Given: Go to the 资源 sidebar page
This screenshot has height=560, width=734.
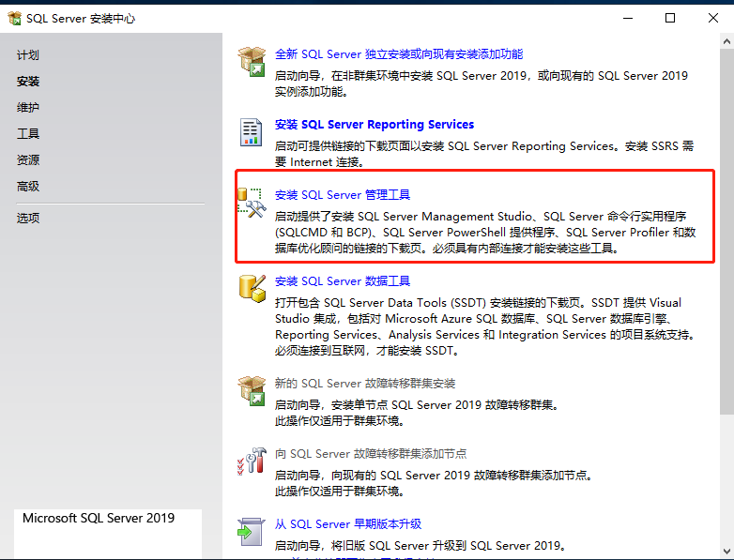Looking at the screenshot, I should (x=27, y=160).
